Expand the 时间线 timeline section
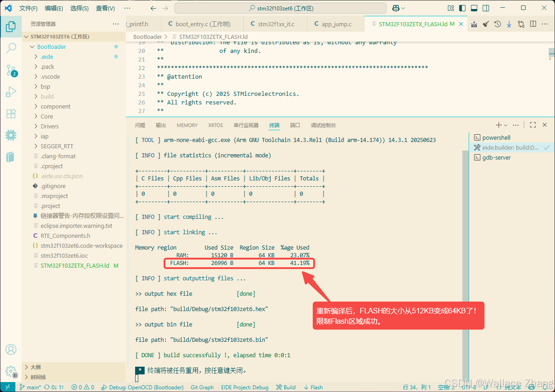This screenshot has height=392, width=555. pyautogui.click(x=74, y=377)
